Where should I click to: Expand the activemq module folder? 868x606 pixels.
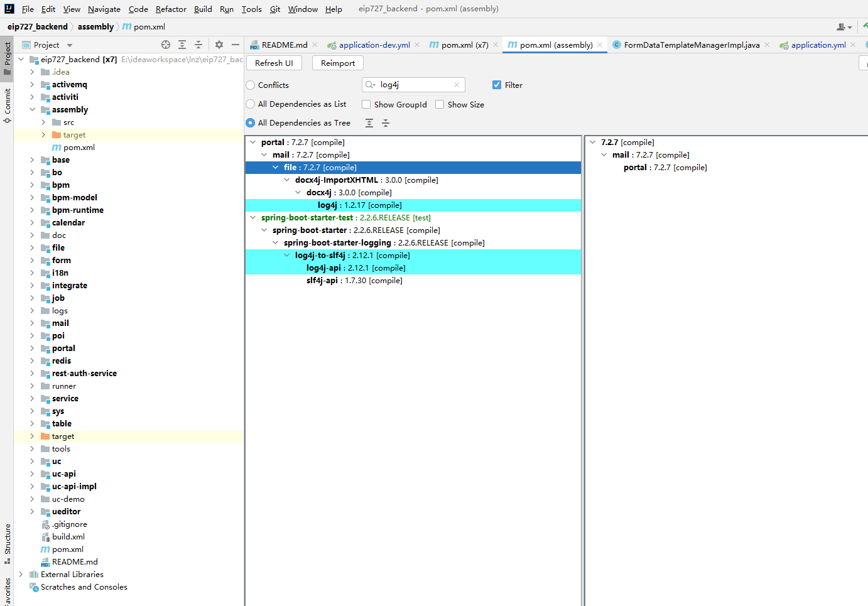32,84
